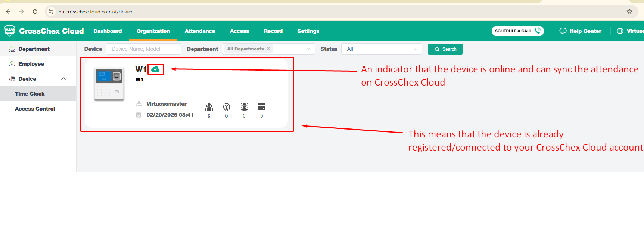The width and height of the screenshot is (644, 242).
Task: Collapse the Device sidebar section
Action: [x=63, y=79]
